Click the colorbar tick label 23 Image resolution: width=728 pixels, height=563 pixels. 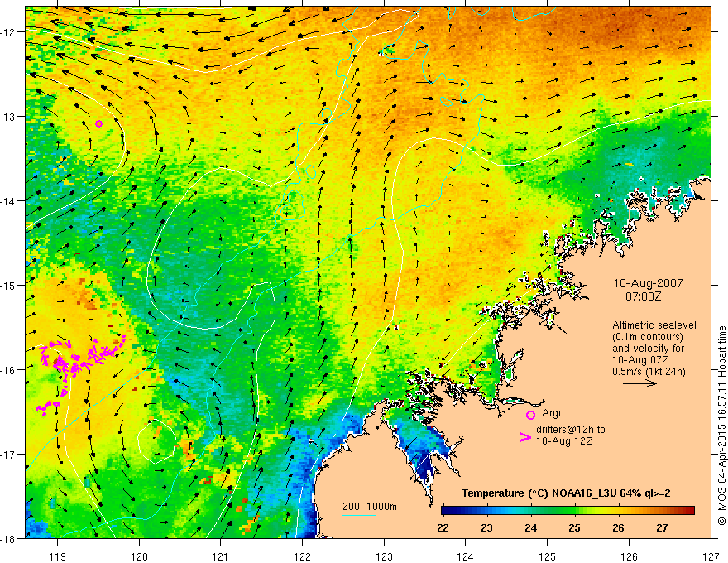coord(486,527)
